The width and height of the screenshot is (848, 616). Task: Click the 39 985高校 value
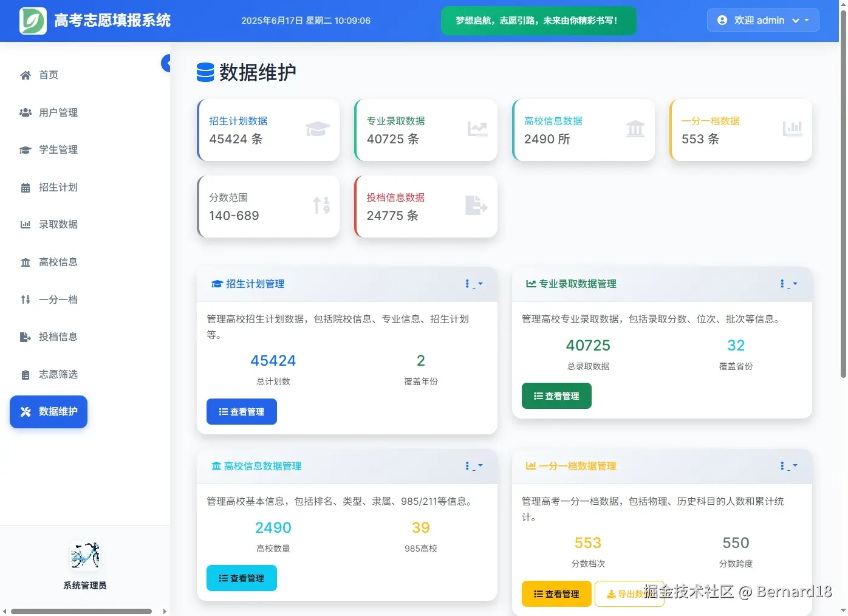pos(421,528)
